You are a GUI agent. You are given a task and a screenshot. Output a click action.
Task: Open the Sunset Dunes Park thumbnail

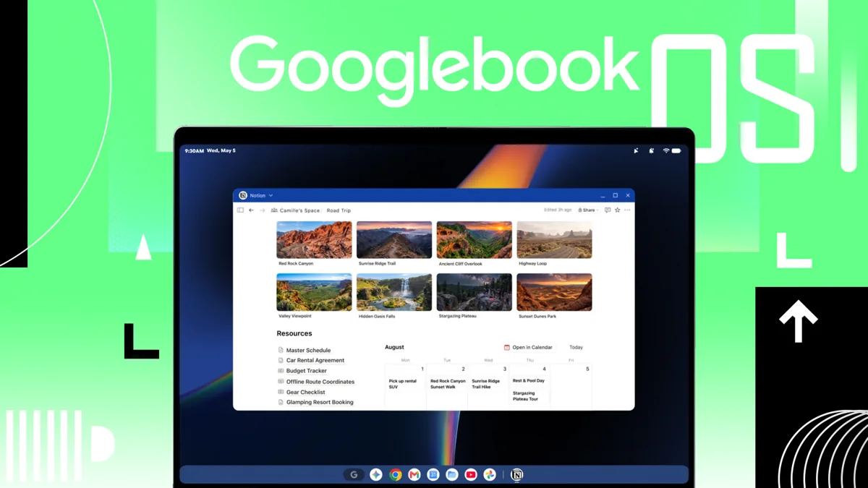(555, 292)
